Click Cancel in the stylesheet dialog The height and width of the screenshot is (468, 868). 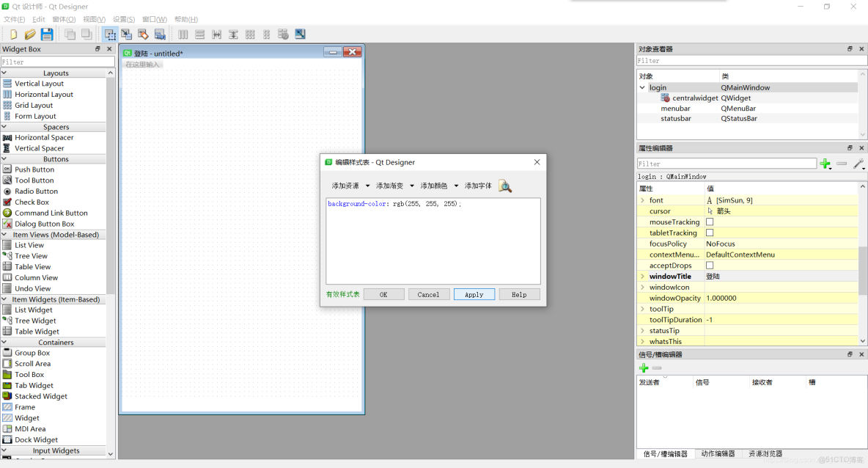click(x=429, y=293)
